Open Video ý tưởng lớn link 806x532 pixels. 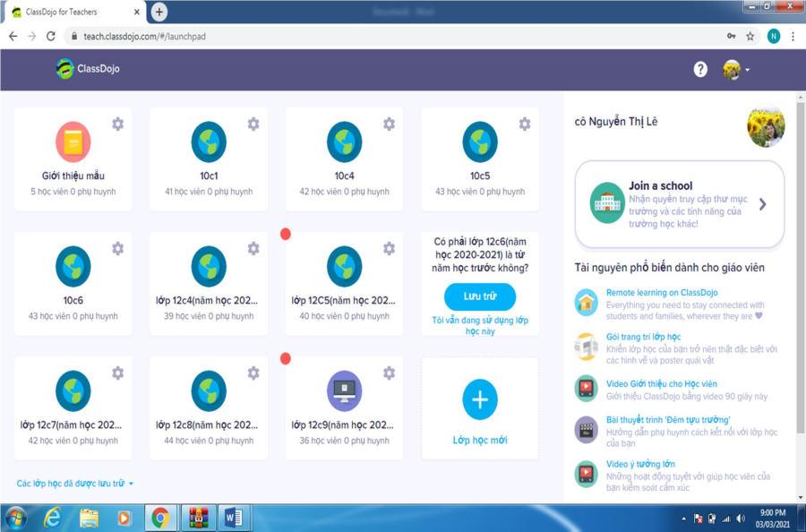point(640,464)
